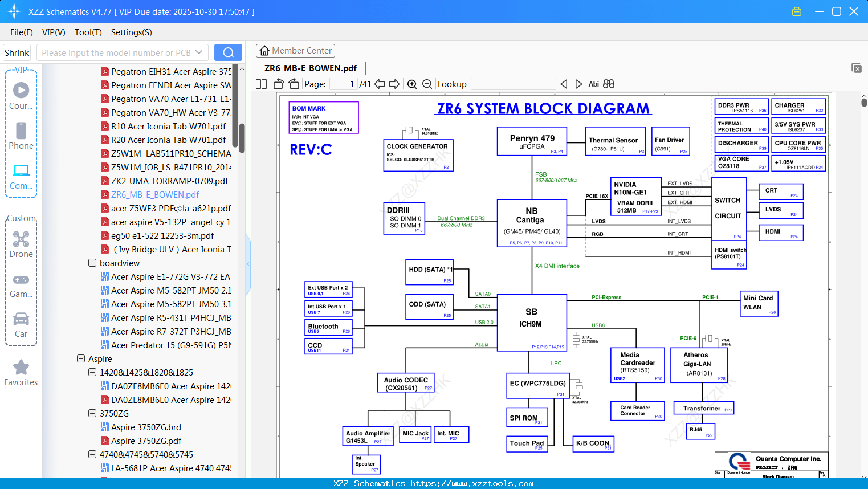Open the Car category
Image resolution: width=868 pixels, height=489 pixels.
(x=21, y=324)
